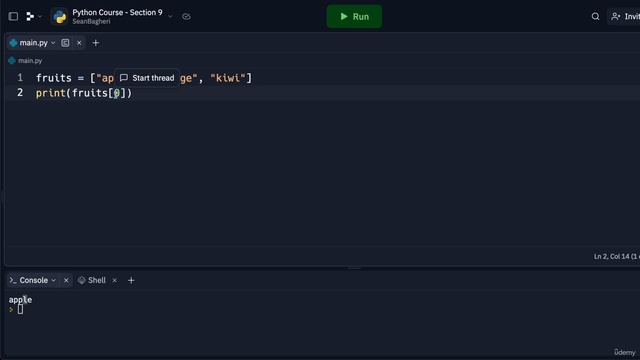Click the Python project logo
The height and width of the screenshot is (360, 640).
coord(60,17)
